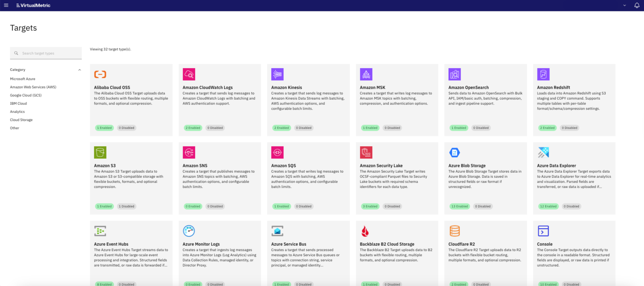Filter by Amazon Web Services (AWS)
The width and height of the screenshot is (644, 286).
point(33,87)
